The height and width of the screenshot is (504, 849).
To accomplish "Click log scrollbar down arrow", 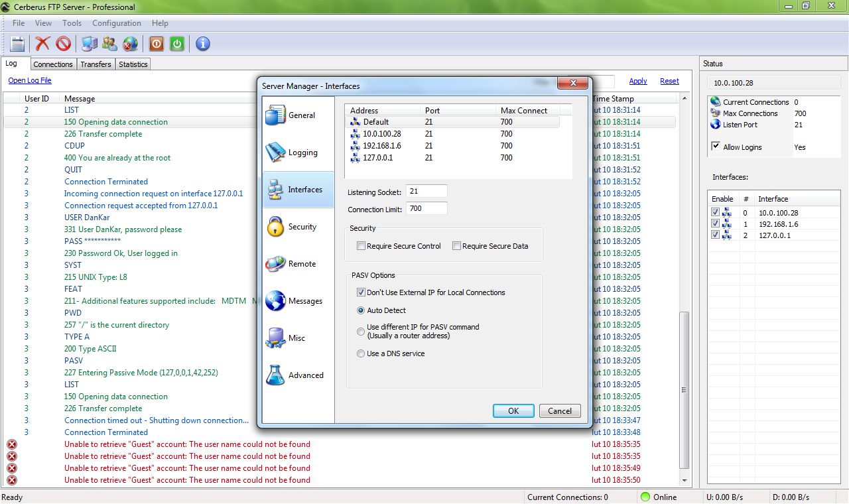I will pyautogui.click(x=685, y=481).
